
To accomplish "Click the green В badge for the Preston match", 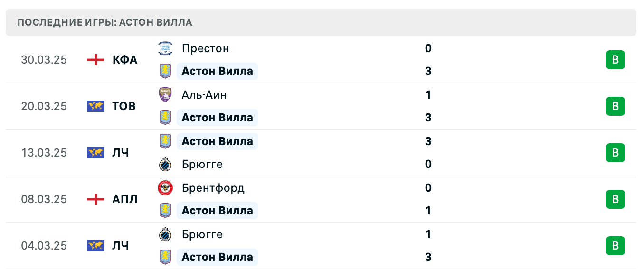I will tap(616, 60).
